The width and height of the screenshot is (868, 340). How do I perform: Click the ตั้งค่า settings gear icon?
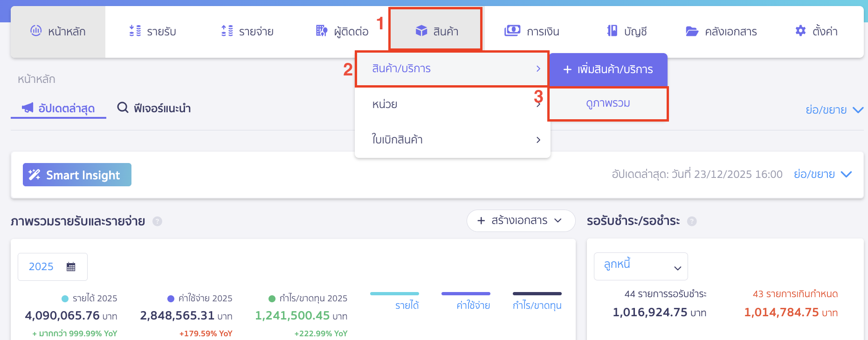point(800,31)
